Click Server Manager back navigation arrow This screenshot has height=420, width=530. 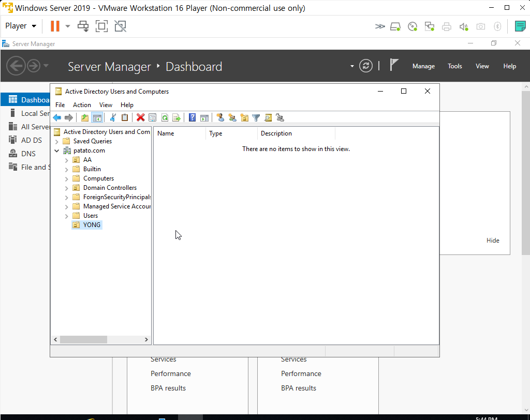pyautogui.click(x=16, y=66)
